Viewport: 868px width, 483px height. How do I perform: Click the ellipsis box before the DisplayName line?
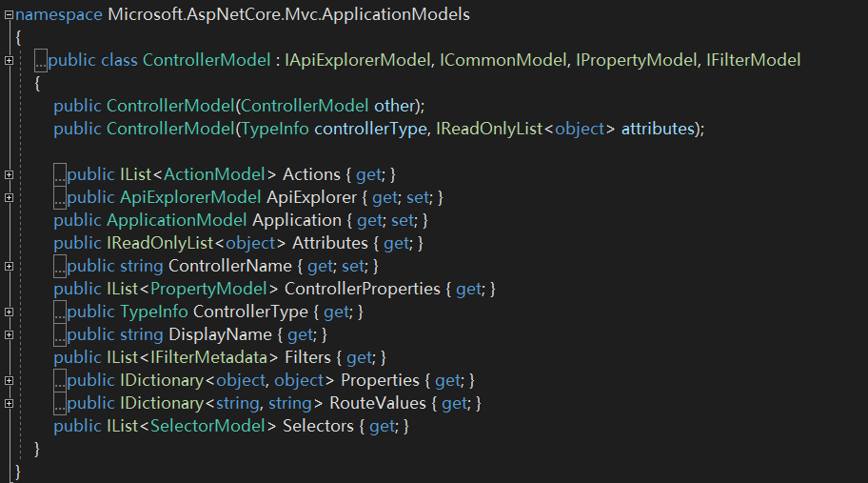(60, 334)
